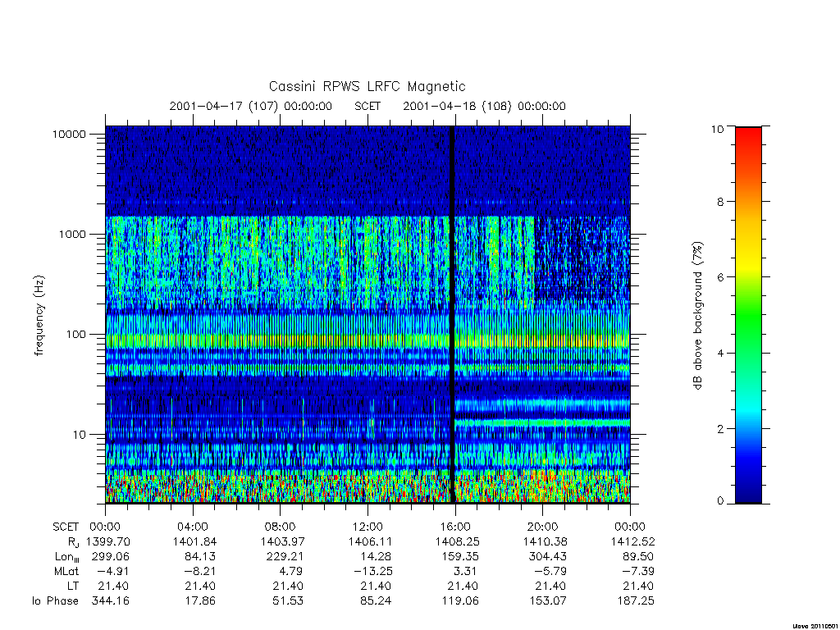Click the 100 Hz frequency axis label
Image resolution: width=840 pixels, height=630 pixels.
(x=75, y=335)
